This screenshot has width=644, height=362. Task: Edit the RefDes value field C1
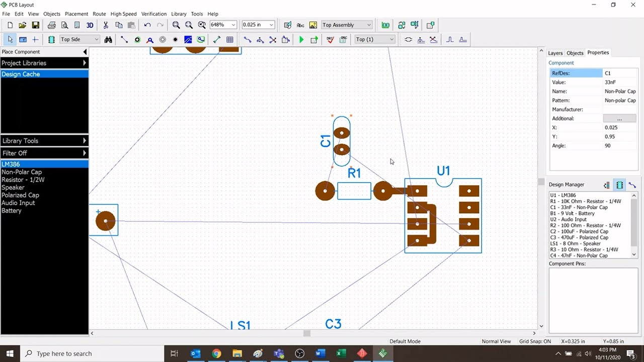620,73
